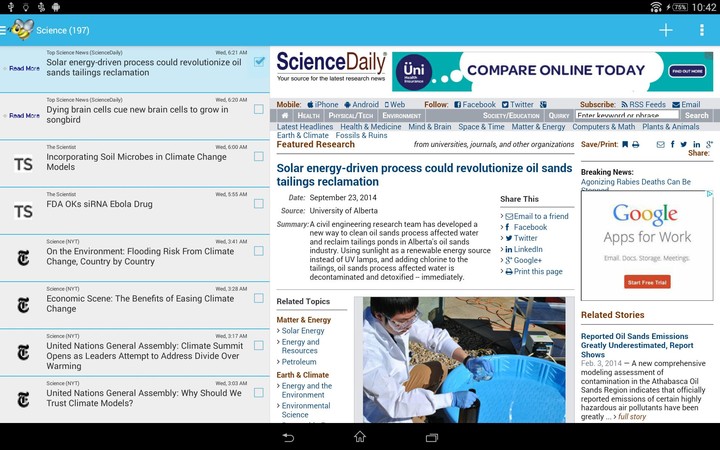Go to Mind & Brain submenu
This screenshot has width=720, height=450.
pos(430,127)
